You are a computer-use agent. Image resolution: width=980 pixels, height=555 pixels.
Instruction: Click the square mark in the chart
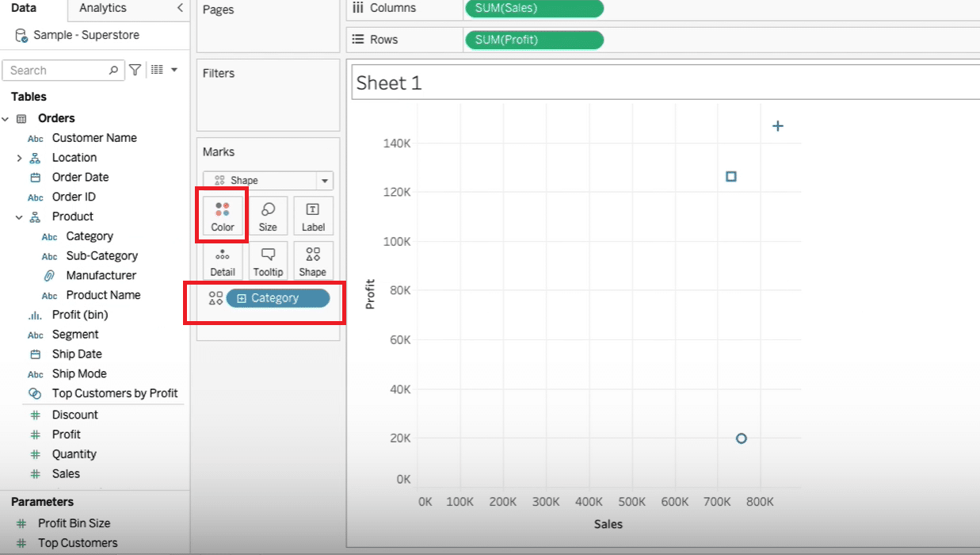coord(731,176)
